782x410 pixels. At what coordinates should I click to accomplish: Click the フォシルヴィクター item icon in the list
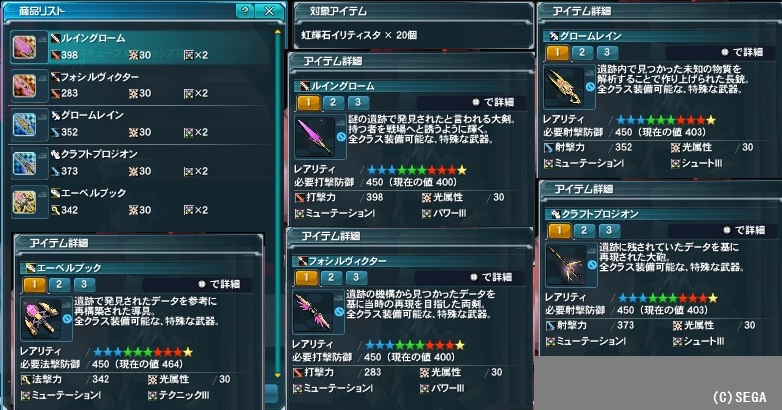point(24,86)
